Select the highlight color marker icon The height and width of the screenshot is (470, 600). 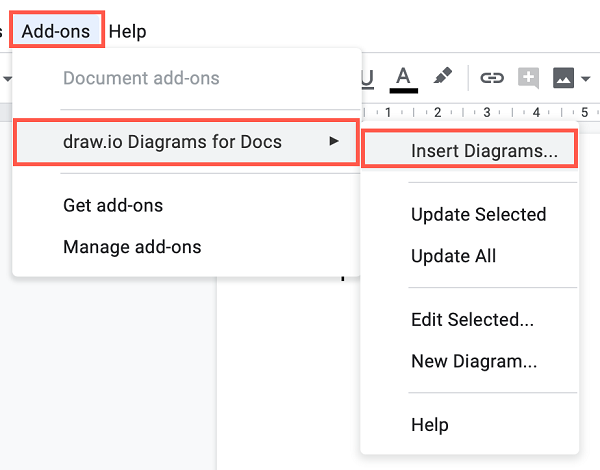443,76
